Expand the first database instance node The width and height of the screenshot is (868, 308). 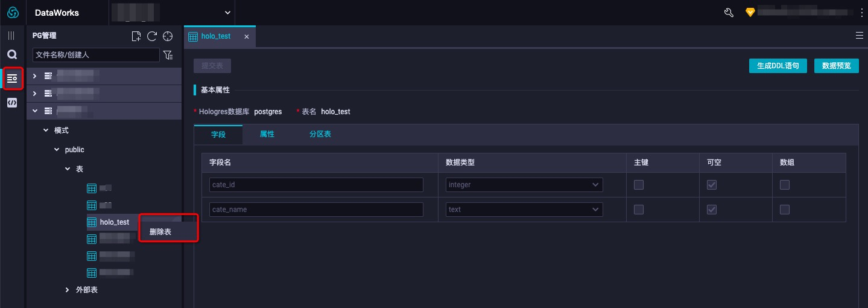click(35, 76)
